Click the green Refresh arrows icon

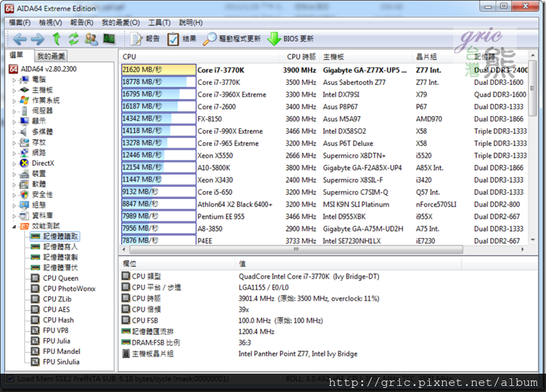coord(73,39)
